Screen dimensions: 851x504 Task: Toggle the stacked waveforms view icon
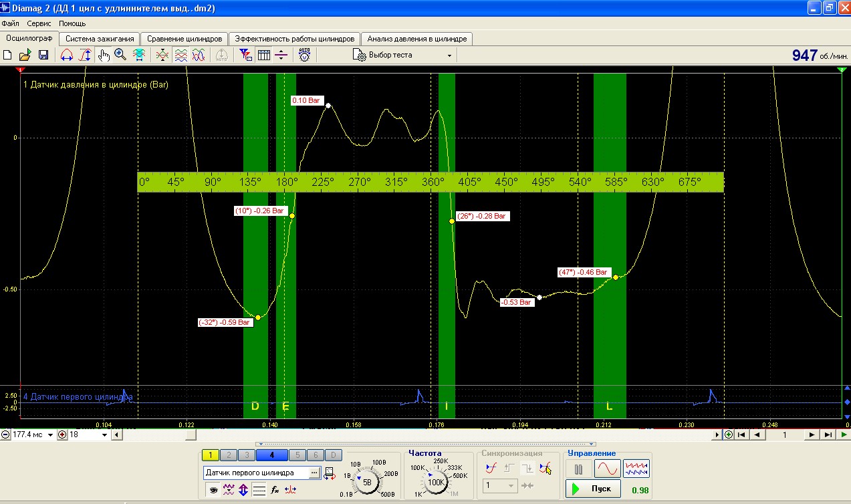point(180,55)
